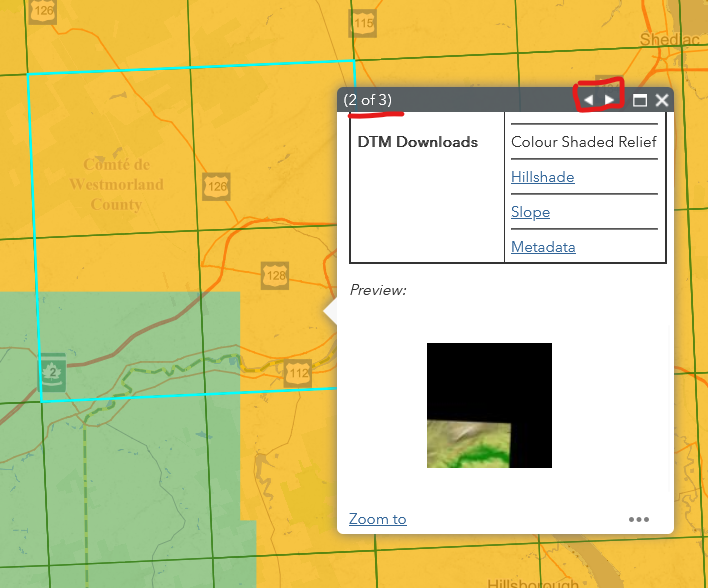Click the Route 112 shield on the map

tap(297, 373)
